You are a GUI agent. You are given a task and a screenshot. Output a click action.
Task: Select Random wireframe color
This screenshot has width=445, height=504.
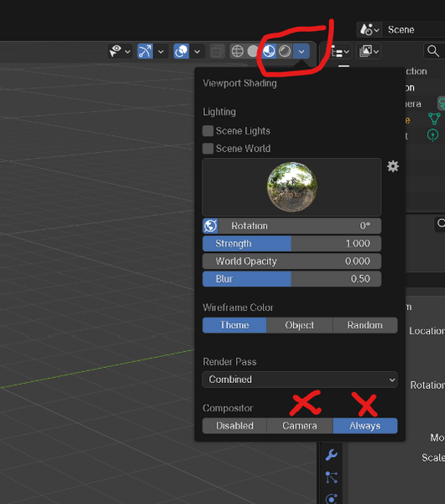[x=365, y=325]
